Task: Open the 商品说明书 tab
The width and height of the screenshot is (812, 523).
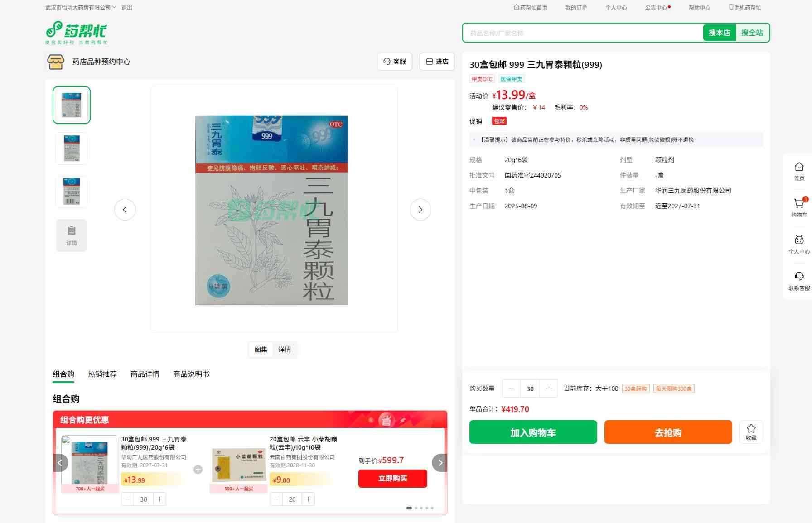Action: pyautogui.click(x=191, y=374)
